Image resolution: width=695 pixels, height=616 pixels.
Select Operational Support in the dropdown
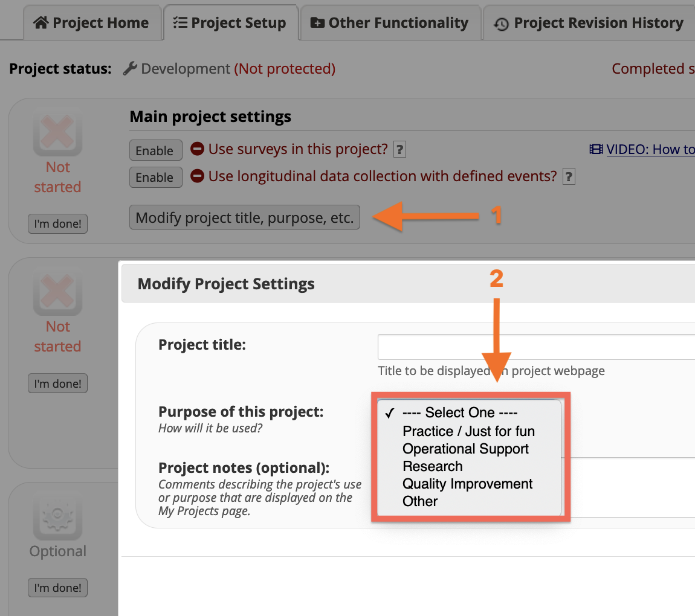point(465,449)
